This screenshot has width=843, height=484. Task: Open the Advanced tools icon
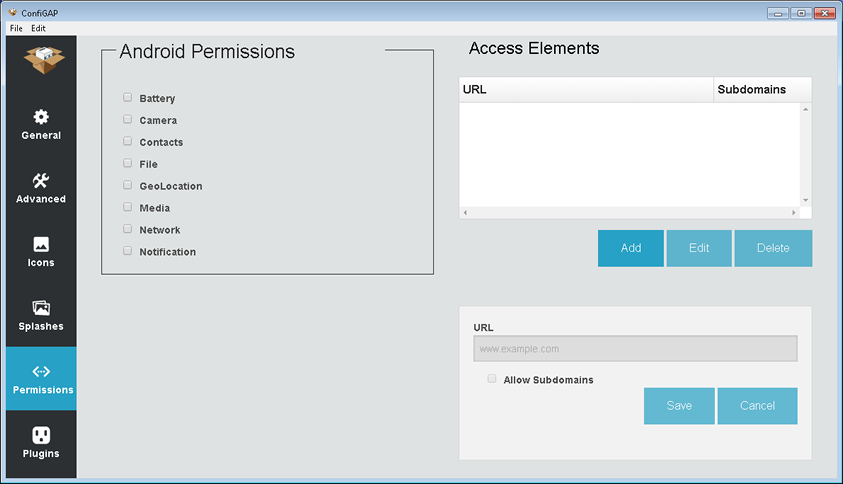coord(41,181)
